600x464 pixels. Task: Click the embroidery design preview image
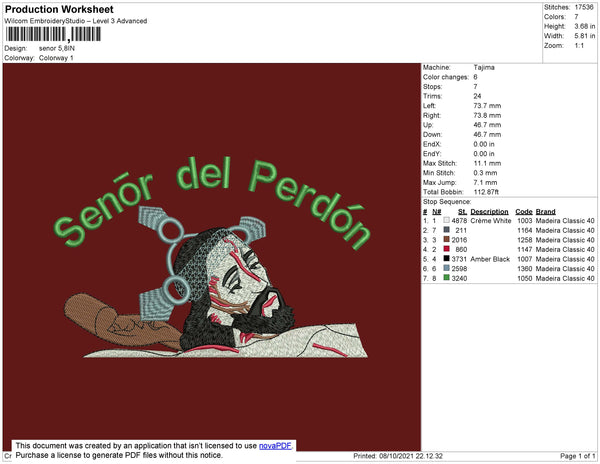click(212, 257)
